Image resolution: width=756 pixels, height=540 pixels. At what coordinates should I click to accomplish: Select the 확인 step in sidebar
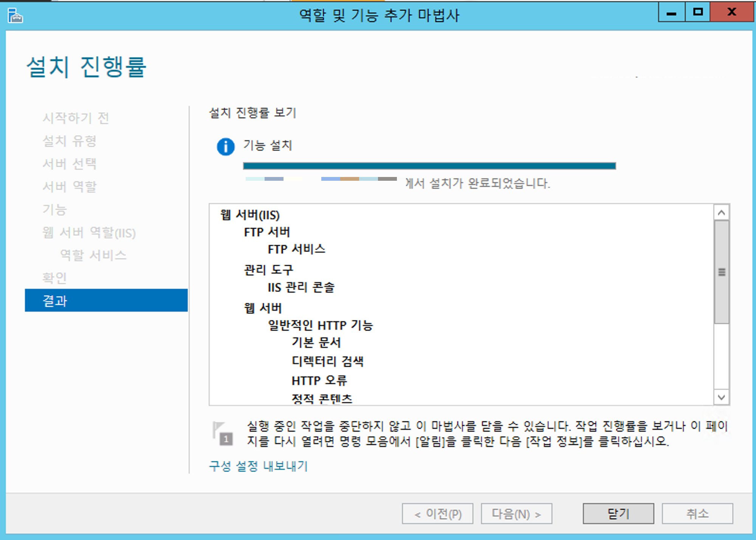[x=55, y=278]
